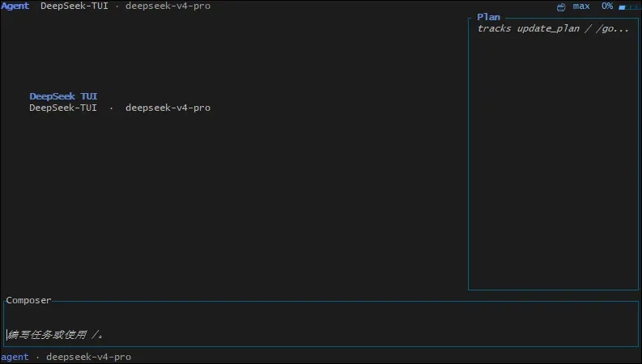
Task: Click deepseek-v4-pro model name in header bar
Action: pos(168,6)
